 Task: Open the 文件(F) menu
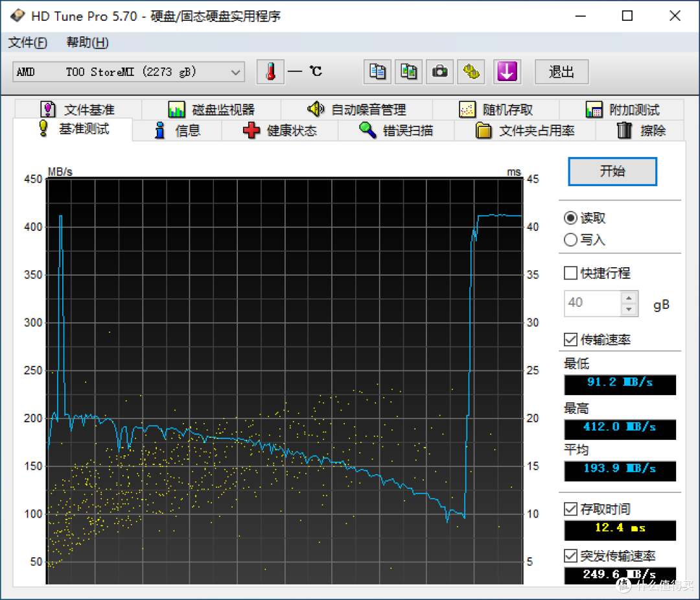tap(28, 42)
